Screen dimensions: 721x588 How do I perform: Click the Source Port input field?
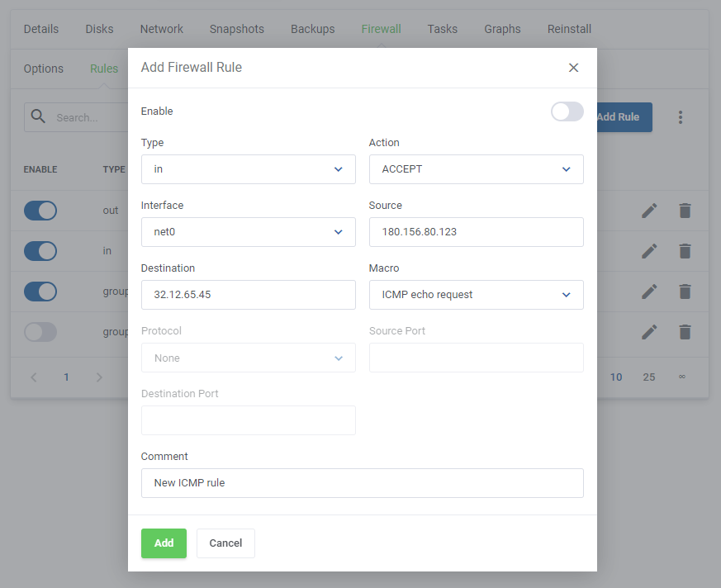click(x=477, y=358)
